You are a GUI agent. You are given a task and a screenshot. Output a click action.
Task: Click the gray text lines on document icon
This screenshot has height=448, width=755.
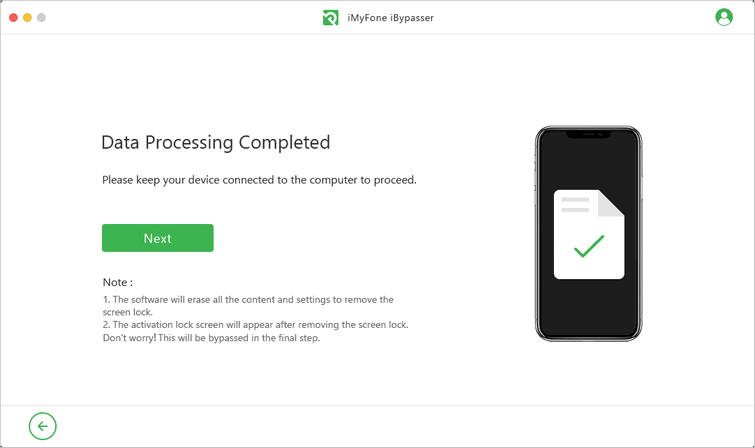(575, 205)
